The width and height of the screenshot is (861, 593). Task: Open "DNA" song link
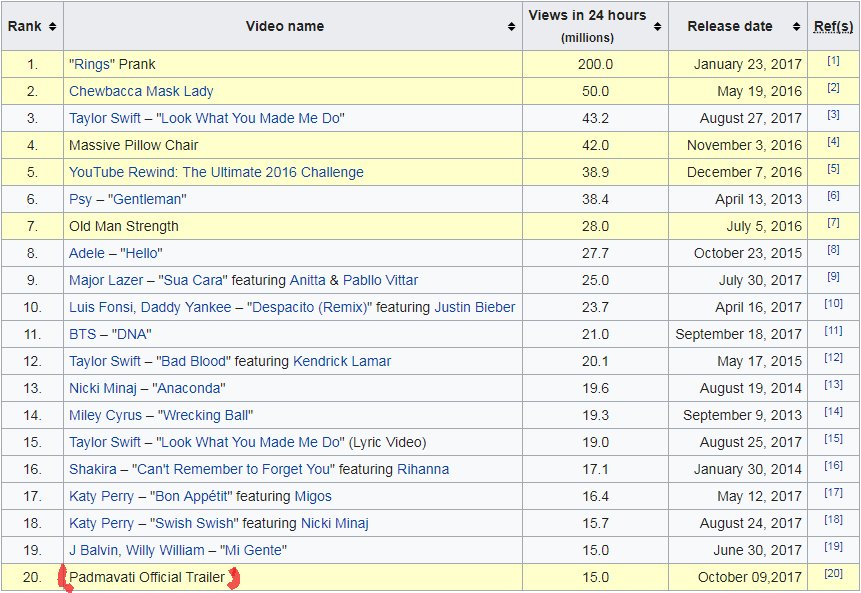pyautogui.click(x=131, y=334)
